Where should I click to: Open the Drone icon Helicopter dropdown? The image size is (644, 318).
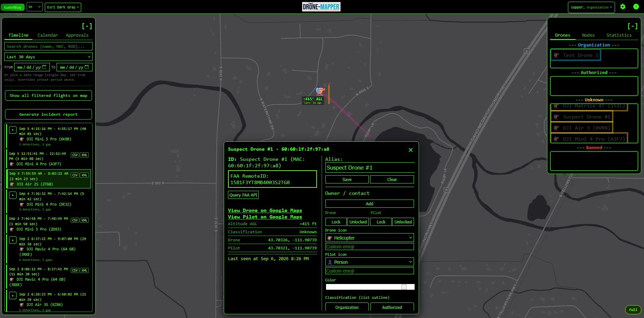369,238
